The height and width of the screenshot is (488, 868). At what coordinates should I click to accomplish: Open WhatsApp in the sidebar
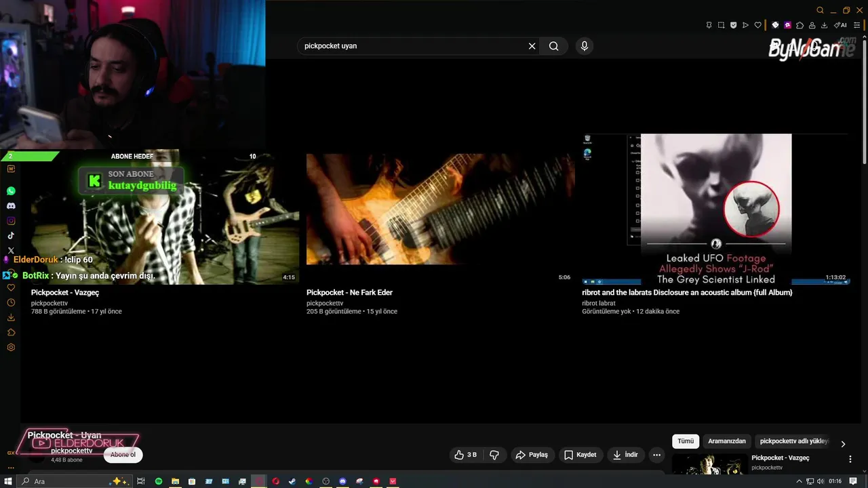click(11, 191)
